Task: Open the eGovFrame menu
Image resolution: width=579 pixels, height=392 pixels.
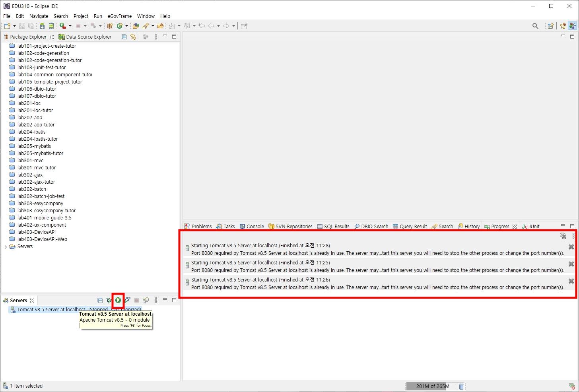Action: click(119, 16)
